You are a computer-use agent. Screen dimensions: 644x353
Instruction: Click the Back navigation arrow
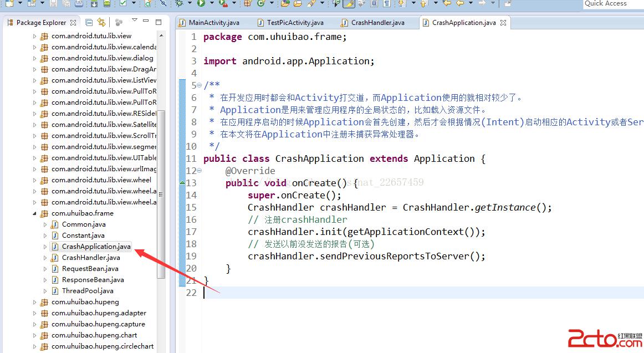(x=460, y=3)
